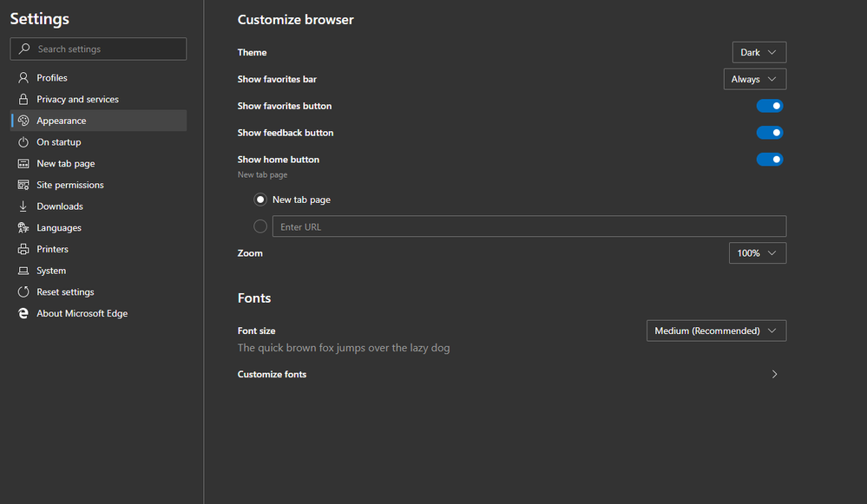The height and width of the screenshot is (504, 867).
Task: Click the On startup power icon
Action: (23, 142)
